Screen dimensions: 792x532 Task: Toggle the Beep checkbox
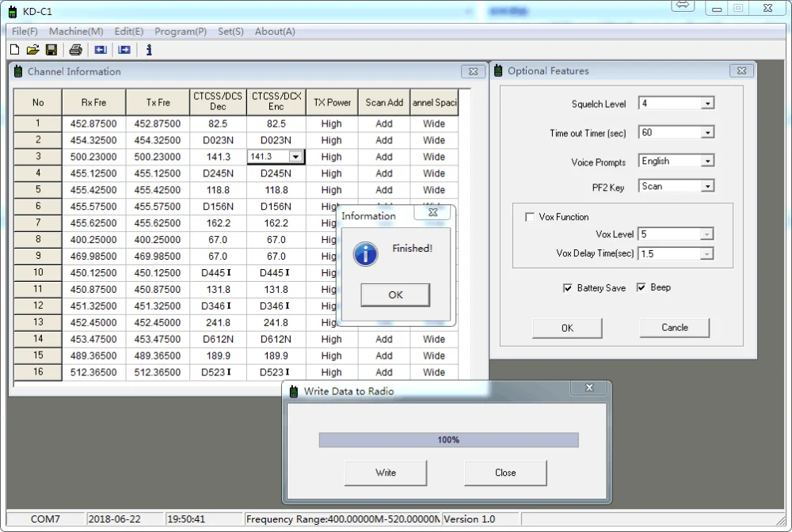point(642,287)
